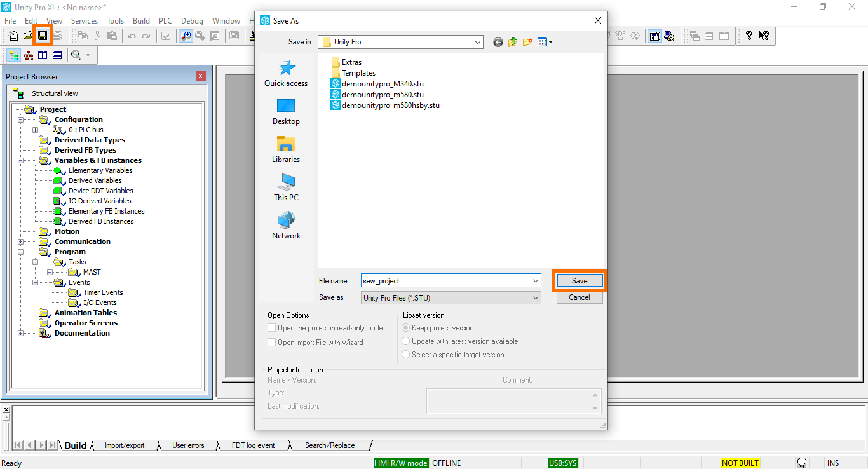Enable 'Open the project in read-only mode'
This screenshot has width=868, height=469.
[x=272, y=327]
